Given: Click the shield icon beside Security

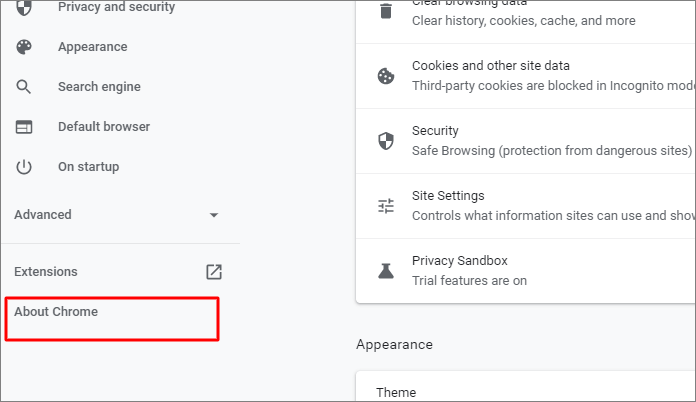Looking at the screenshot, I should click(385, 141).
